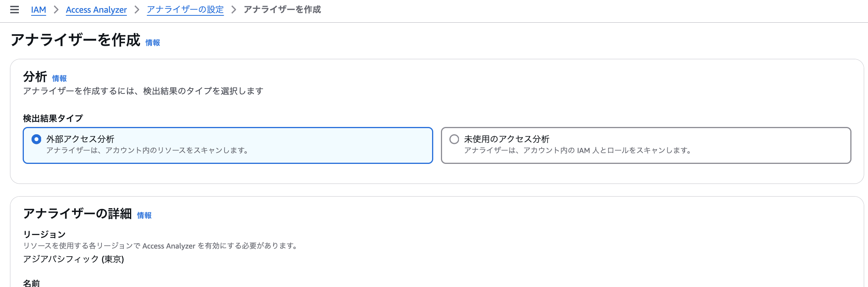
Task: Open the Access Analyzer breadcrumb link
Action: (x=96, y=10)
